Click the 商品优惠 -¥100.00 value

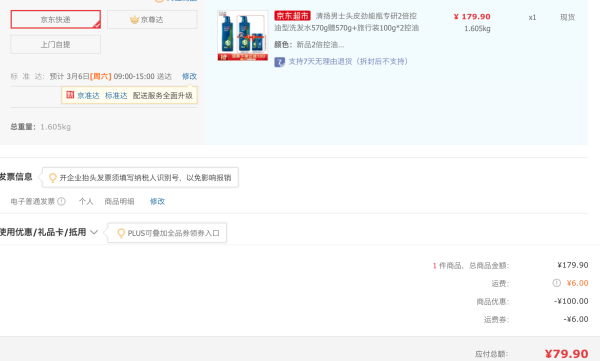(571, 301)
